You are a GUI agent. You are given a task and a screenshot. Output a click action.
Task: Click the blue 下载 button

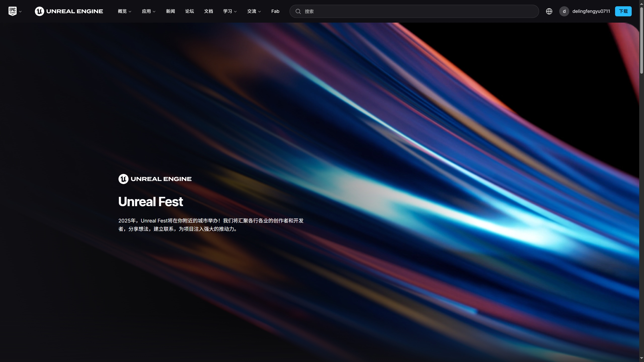[623, 11]
